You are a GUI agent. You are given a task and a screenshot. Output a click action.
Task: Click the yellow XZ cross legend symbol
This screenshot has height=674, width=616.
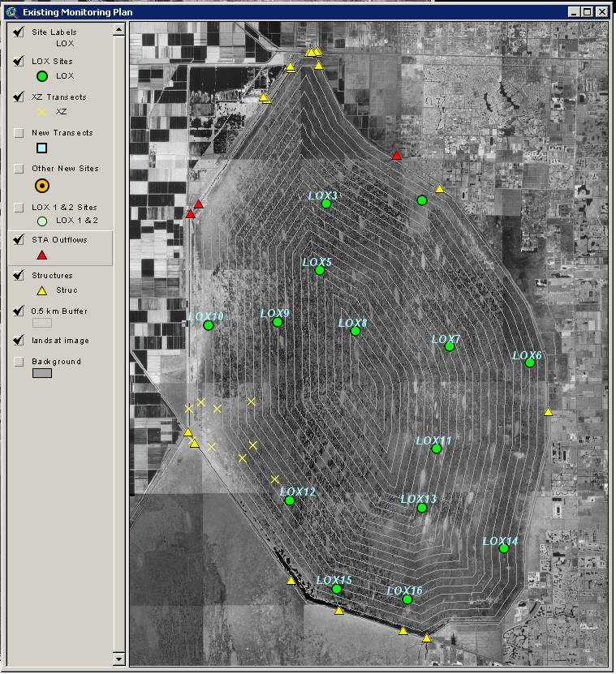pos(41,112)
